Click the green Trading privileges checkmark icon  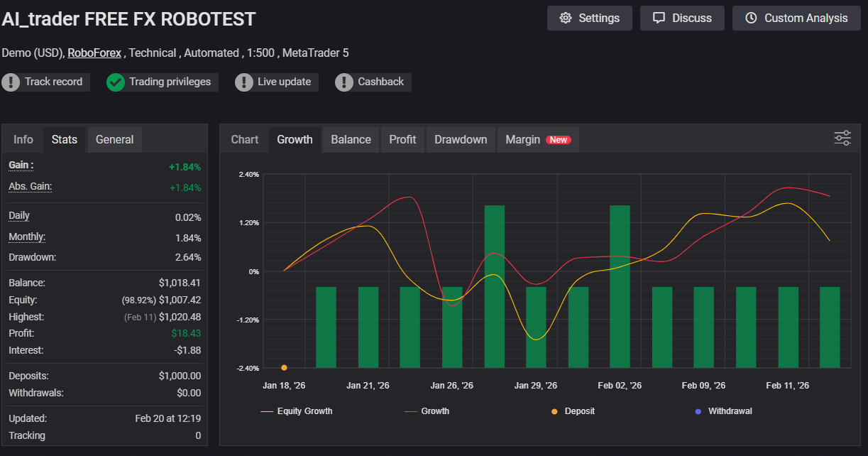116,82
